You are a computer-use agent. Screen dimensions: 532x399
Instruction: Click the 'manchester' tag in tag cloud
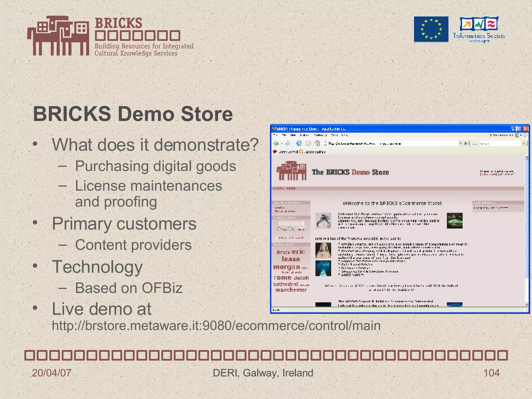[291, 290]
